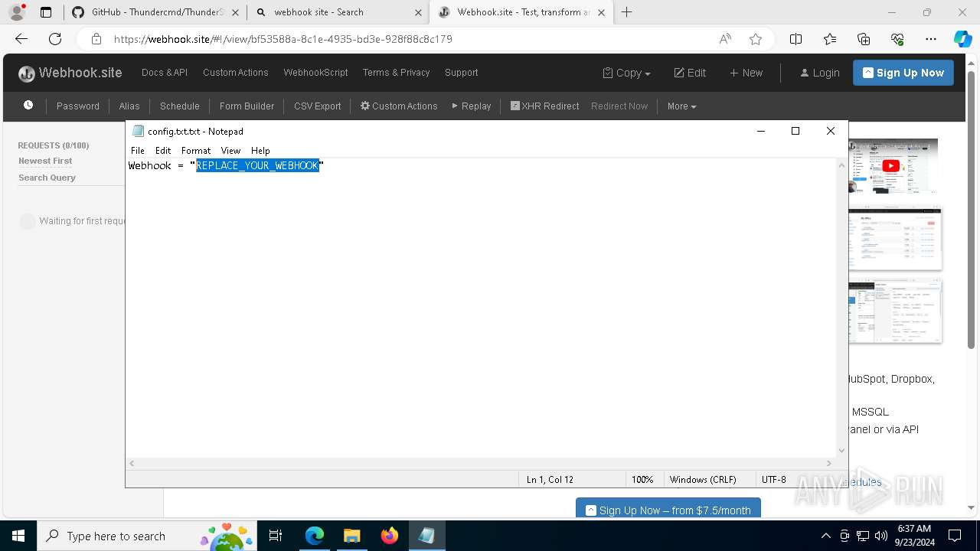Viewport: 980px width, 551px height.
Task: Click CSV Export
Action: tap(318, 106)
